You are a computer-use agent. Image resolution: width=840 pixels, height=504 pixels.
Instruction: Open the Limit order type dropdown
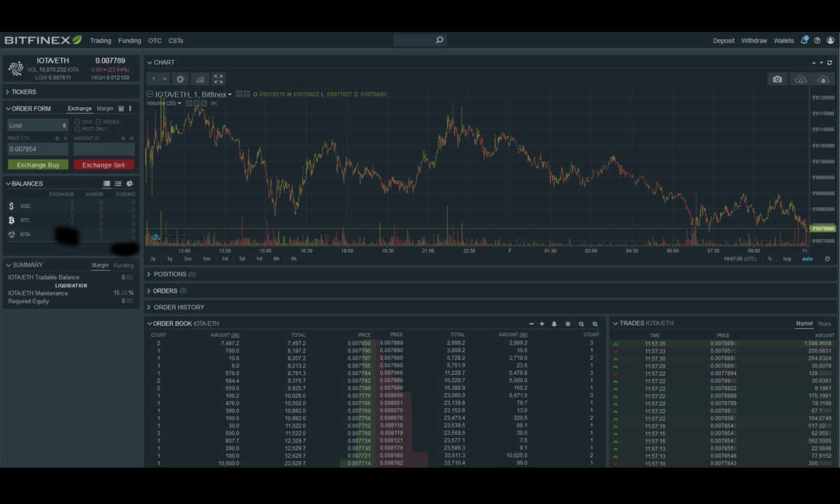[38, 125]
